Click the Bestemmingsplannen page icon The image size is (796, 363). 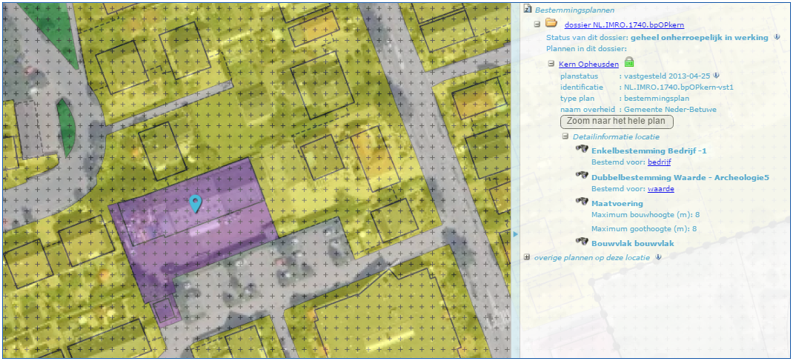tap(528, 9)
